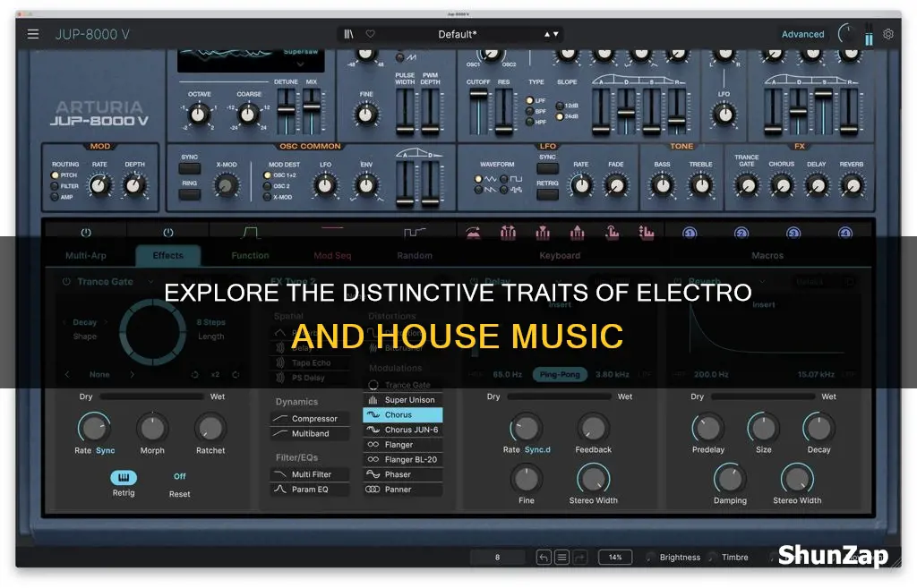Open the 14% CPU meter readout
The width and height of the screenshot is (917, 588).
tap(614, 557)
